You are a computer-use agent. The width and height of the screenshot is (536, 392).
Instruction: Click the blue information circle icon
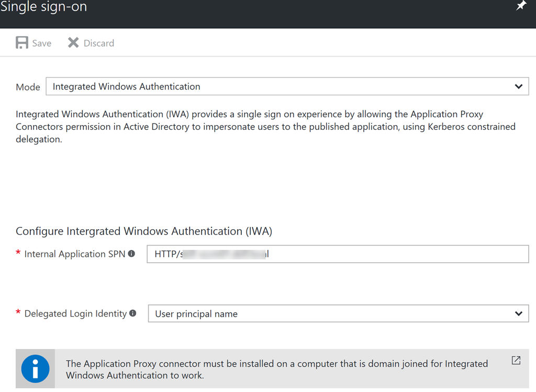pos(35,369)
